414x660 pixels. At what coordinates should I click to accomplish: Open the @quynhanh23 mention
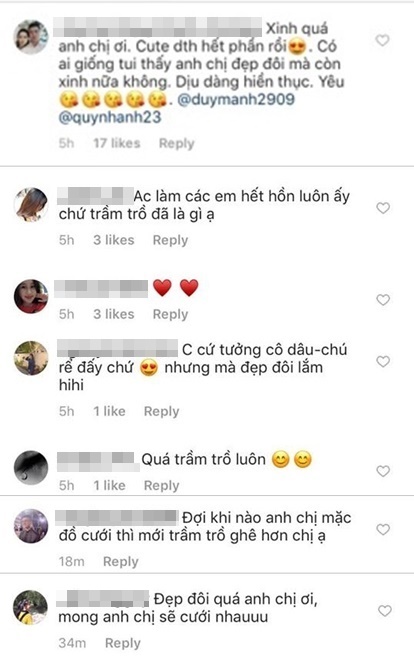click(x=110, y=117)
